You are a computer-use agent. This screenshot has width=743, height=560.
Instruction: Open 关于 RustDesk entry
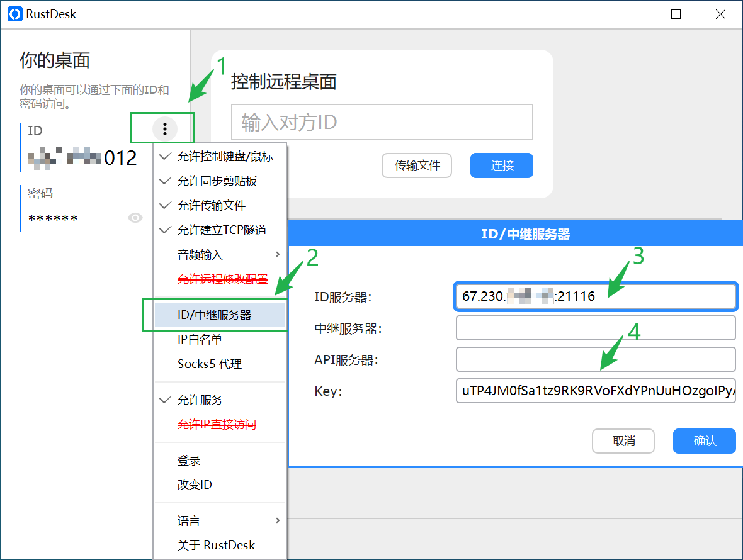pos(217,546)
